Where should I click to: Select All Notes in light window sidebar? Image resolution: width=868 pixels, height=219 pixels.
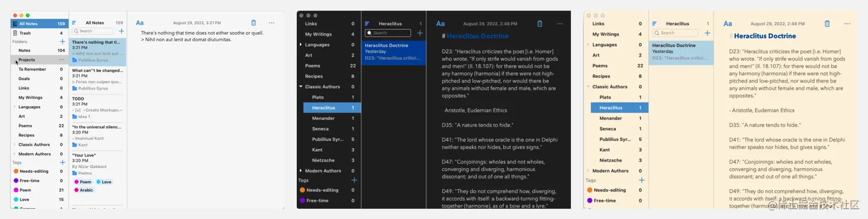40,24
